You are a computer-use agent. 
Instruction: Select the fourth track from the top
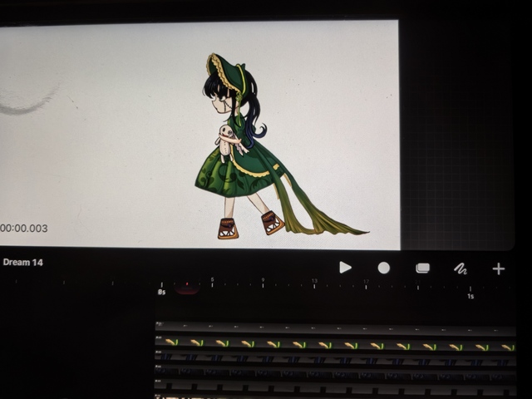[332, 373]
